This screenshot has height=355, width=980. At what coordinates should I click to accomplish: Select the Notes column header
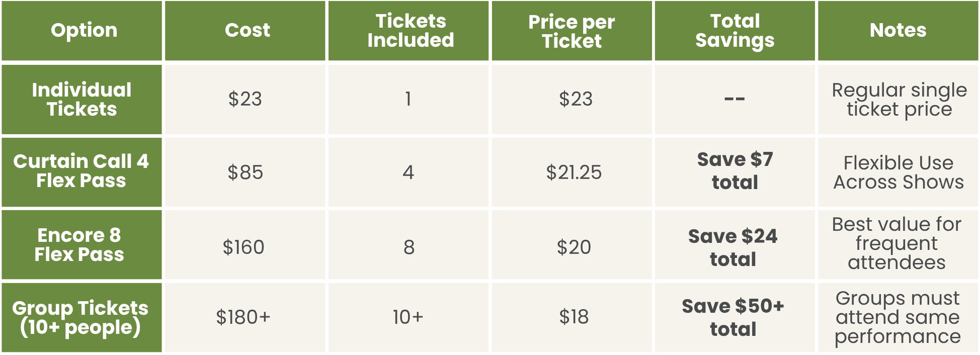click(x=898, y=31)
